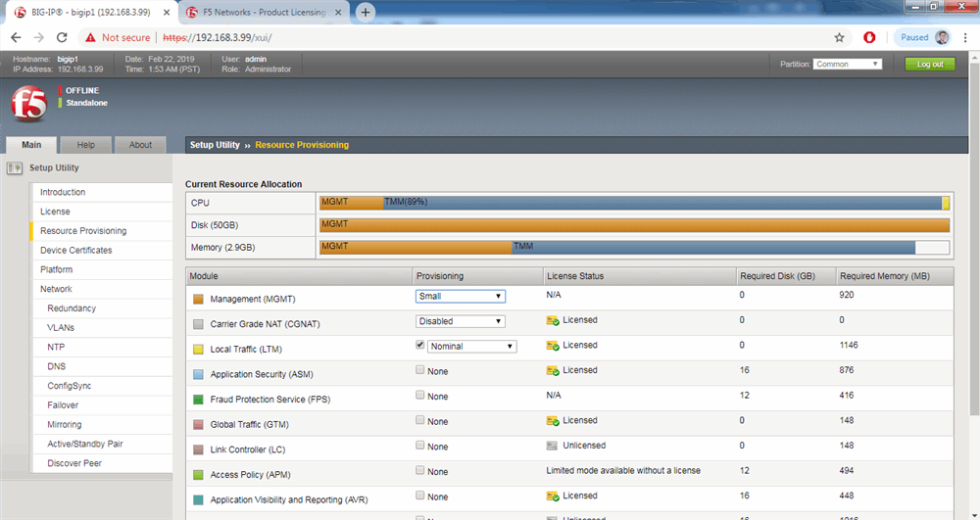Click the Licensed icon for Application Security
980x520 pixels.
point(553,370)
